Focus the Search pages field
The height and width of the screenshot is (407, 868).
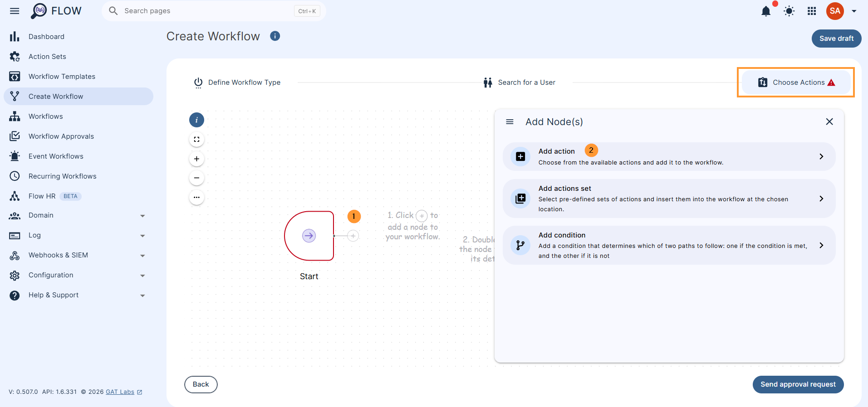click(x=214, y=11)
